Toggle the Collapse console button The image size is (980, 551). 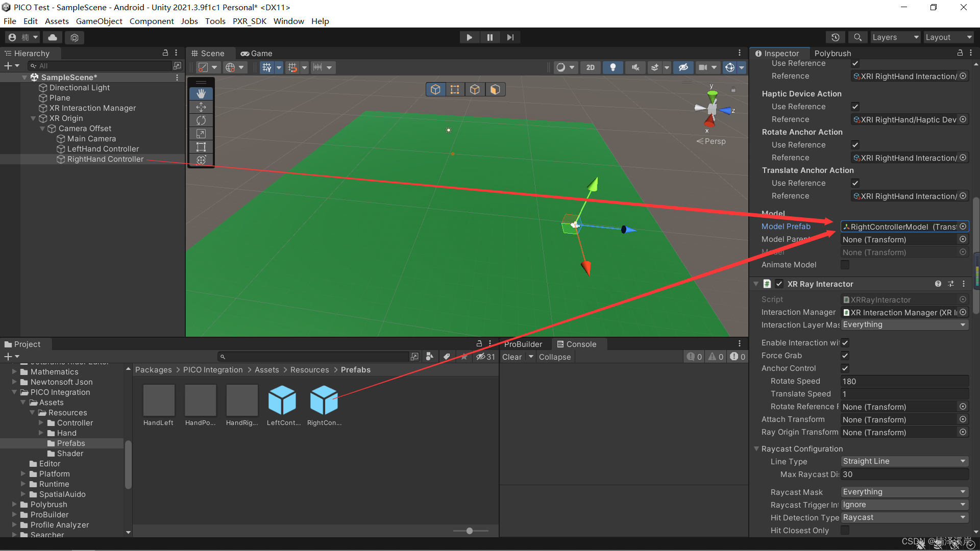click(x=555, y=357)
